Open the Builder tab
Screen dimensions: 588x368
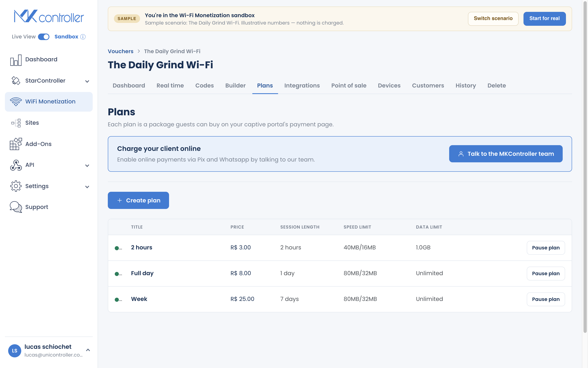[x=235, y=86]
